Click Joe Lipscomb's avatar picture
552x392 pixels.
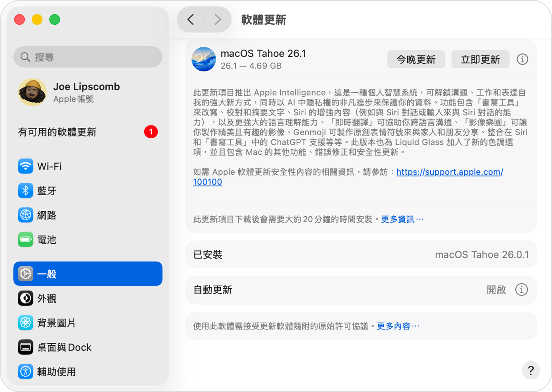click(32, 92)
